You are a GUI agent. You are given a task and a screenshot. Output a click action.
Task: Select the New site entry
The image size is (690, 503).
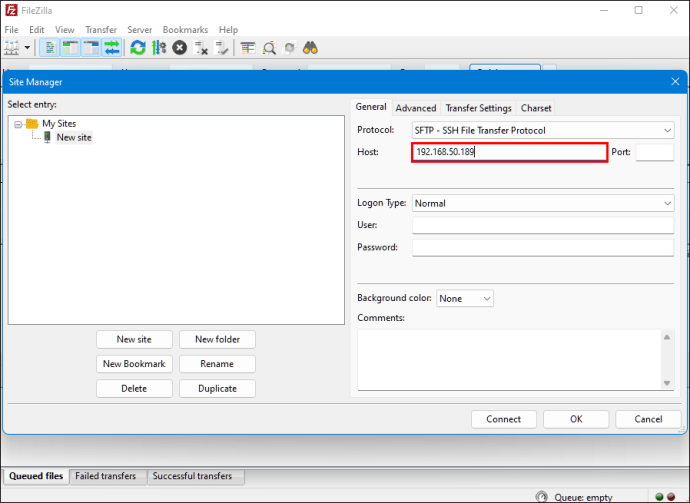click(x=74, y=137)
